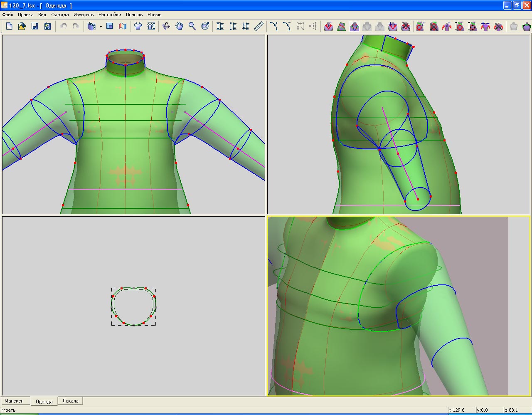The width and height of the screenshot is (532, 415).
Task: Select the Rotate view tool
Action: tap(166, 26)
